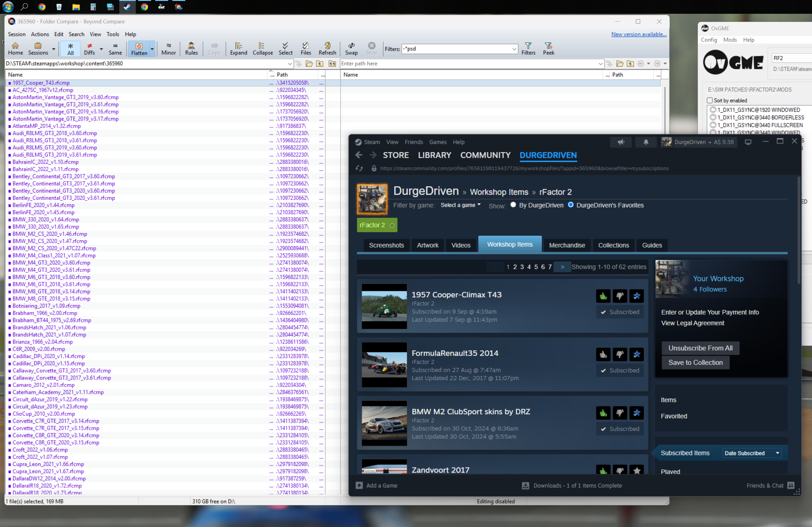Click the Unsubscribe From All button

[700, 348]
